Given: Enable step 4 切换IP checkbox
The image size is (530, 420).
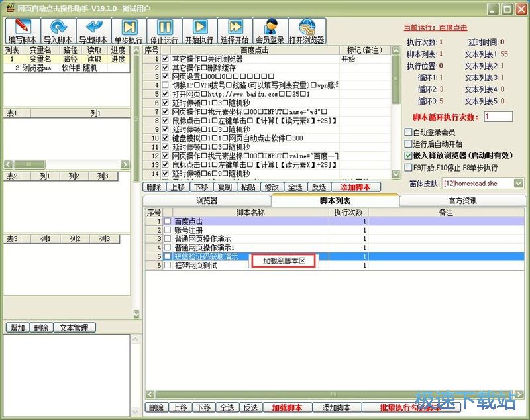Looking at the screenshot, I should [165, 85].
